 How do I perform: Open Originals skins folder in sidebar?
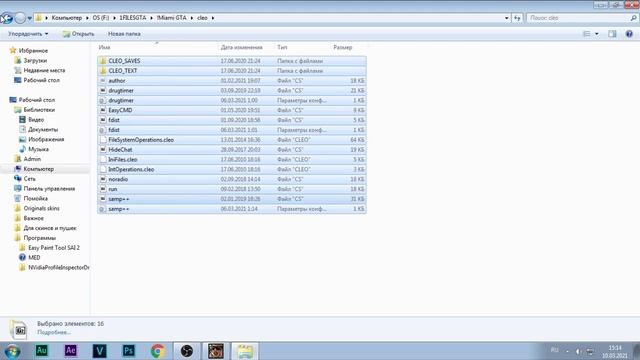coord(41,208)
